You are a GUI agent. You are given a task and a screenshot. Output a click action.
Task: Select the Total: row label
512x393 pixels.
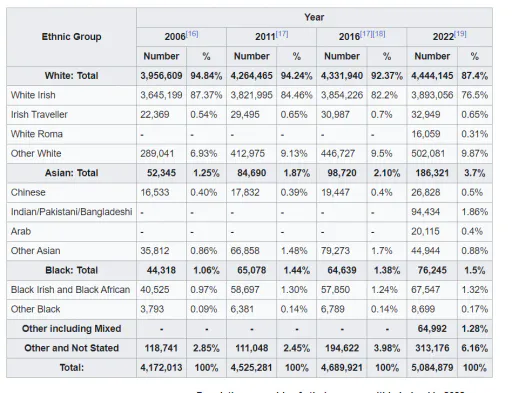(x=71, y=368)
